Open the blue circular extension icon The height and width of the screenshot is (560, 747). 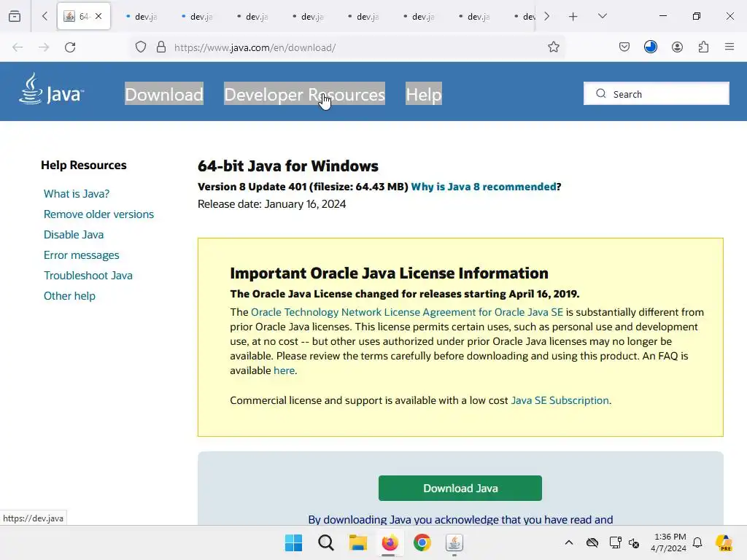pos(650,47)
